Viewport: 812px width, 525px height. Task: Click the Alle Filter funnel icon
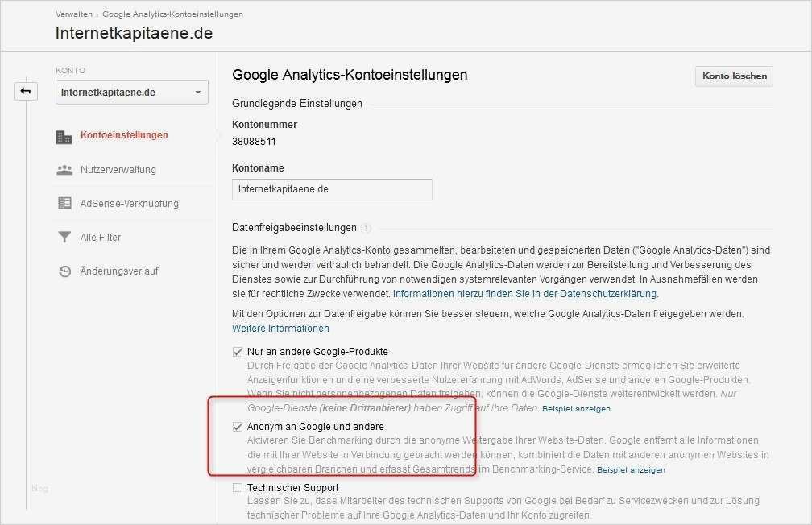pyautogui.click(x=64, y=238)
